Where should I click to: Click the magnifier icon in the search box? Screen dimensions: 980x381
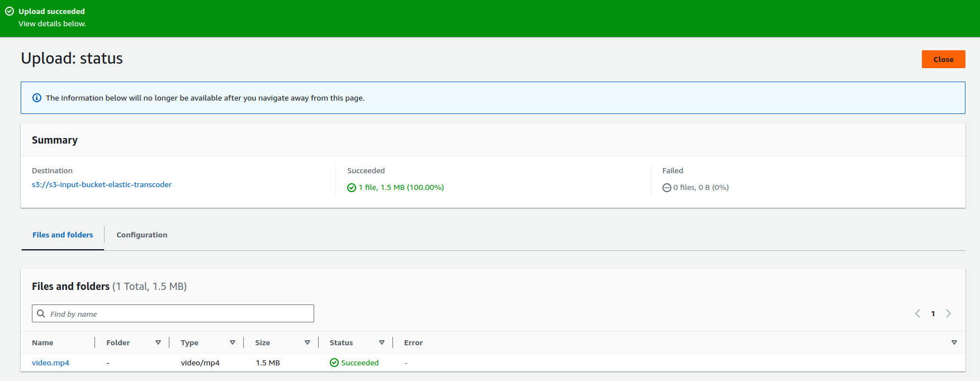click(41, 313)
